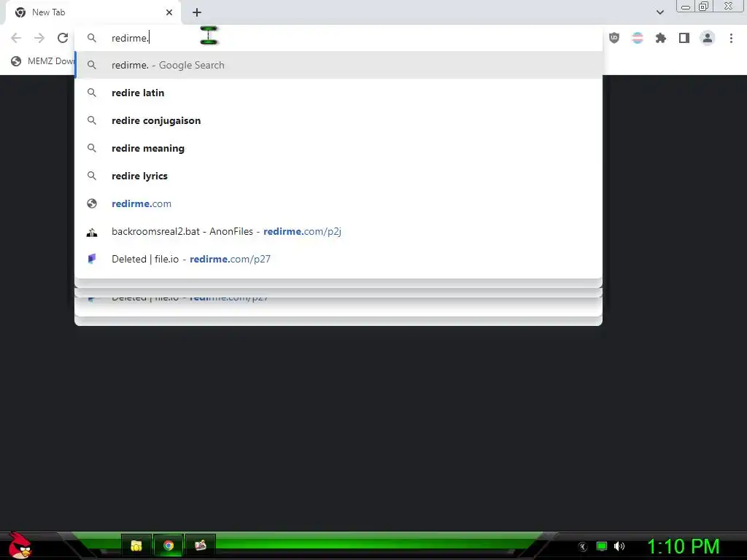Click the Angry Birds start button
This screenshot has height=560, width=747.
20,545
